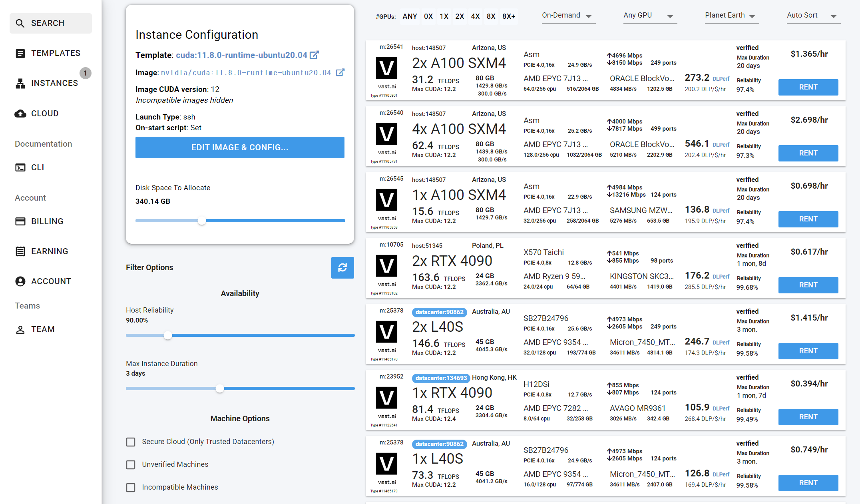Click the Billing credit card icon
Image resolution: width=860 pixels, height=504 pixels.
(x=20, y=221)
